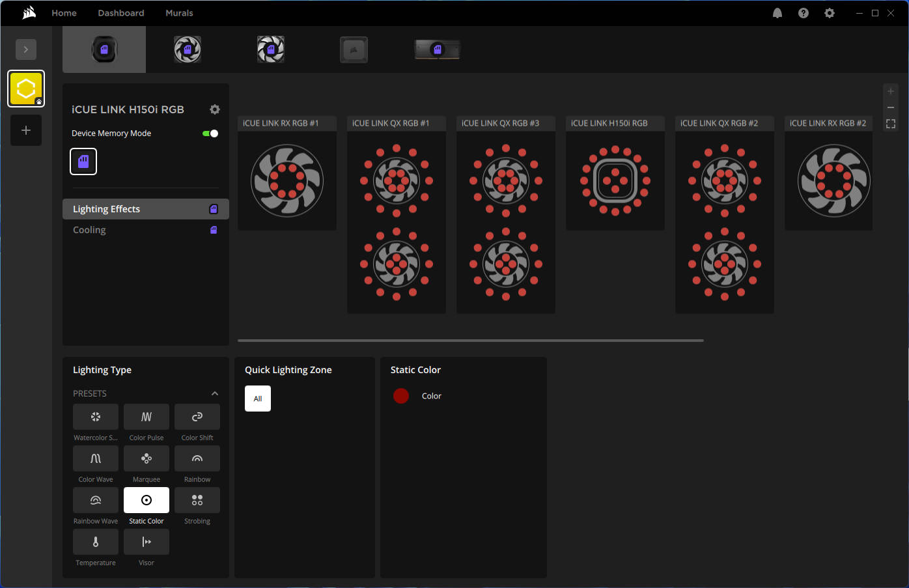Choose Visor preset
This screenshot has height=588, width=909.
pyautogui.click(x=147, y=542)
